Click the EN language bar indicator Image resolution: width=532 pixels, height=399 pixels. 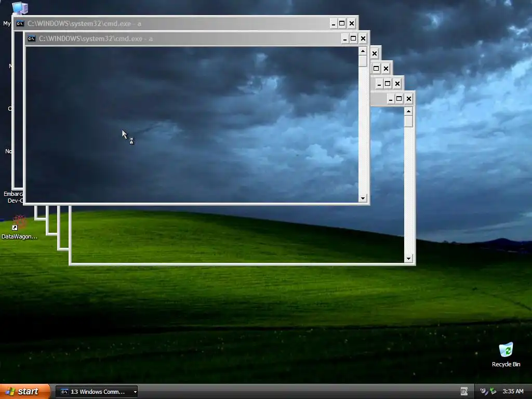[464, 391]
